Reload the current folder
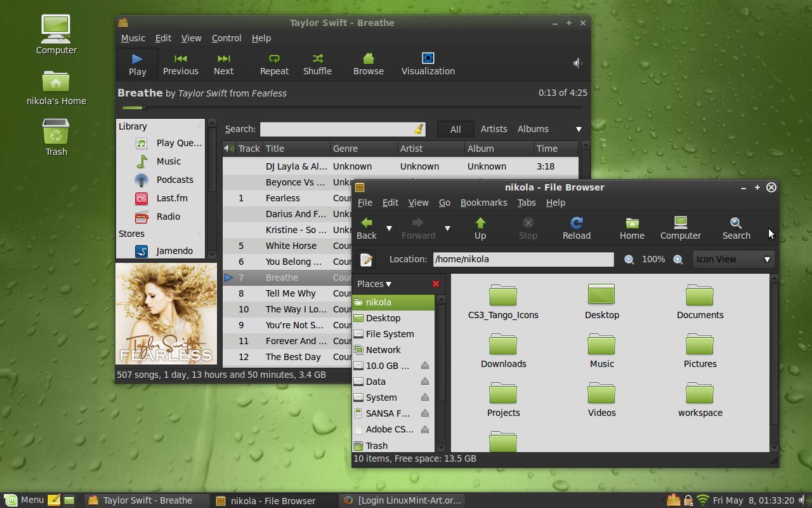 (x=577, y=229)
